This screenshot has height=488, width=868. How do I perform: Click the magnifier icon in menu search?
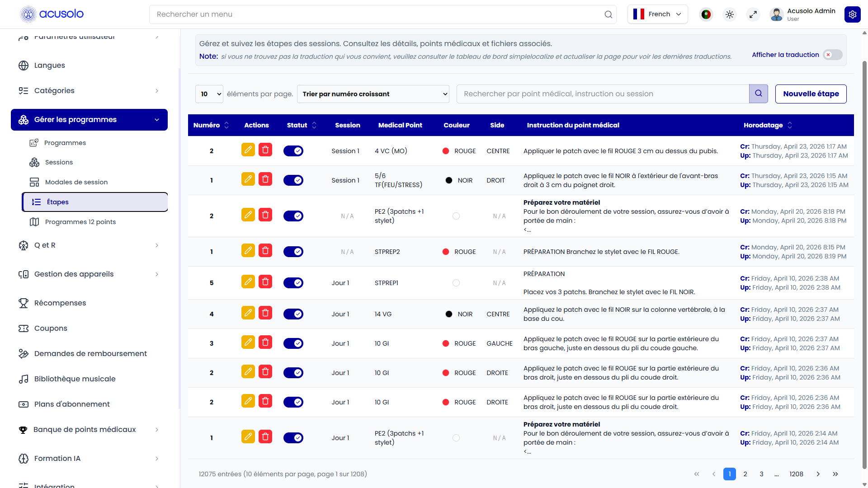(x=608, y=14)
